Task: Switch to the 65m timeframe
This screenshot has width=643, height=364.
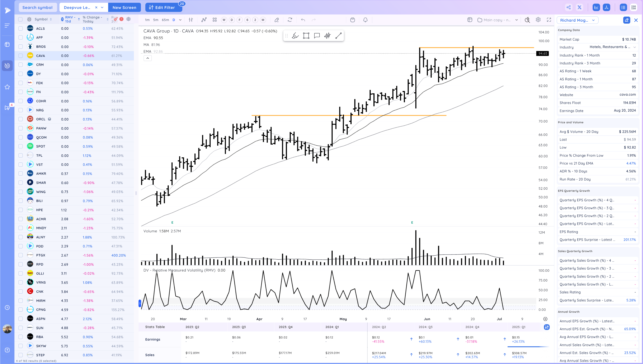Action: [x=165, y=20]
